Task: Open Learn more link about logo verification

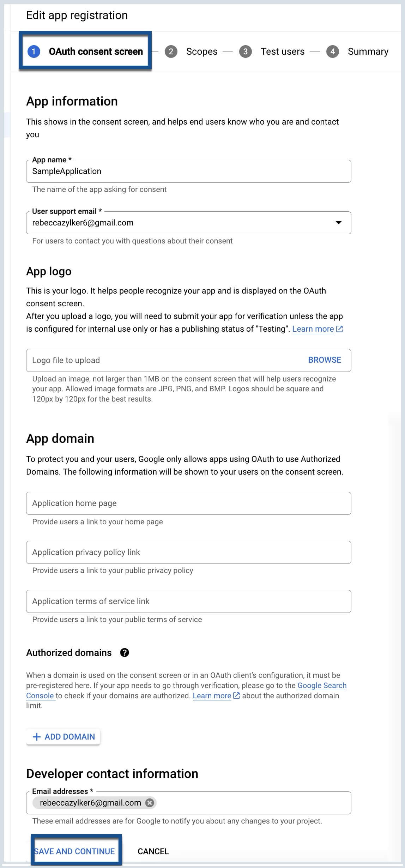Action: [x=313, y=329]
